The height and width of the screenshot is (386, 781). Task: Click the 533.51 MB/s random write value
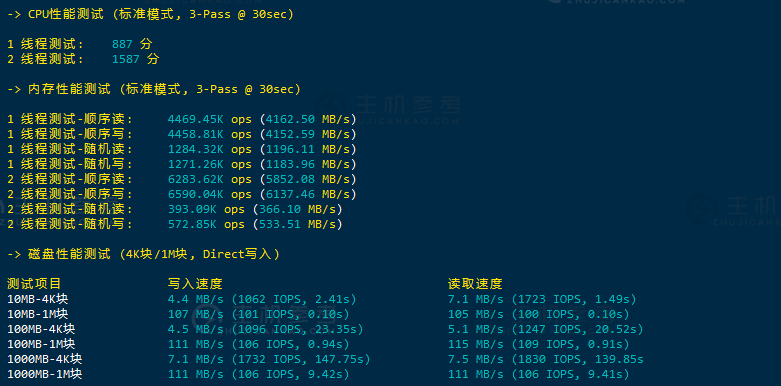point(297,224)
